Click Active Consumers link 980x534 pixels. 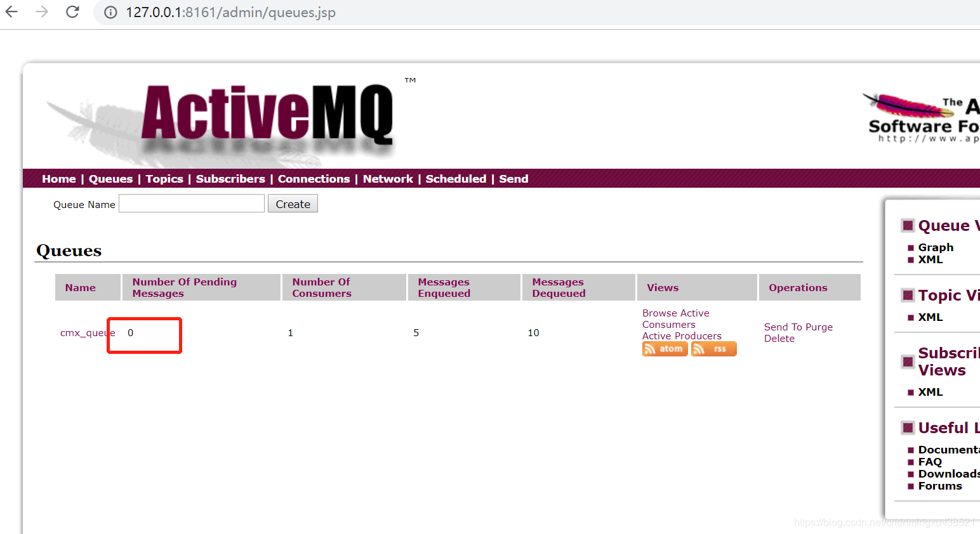click(x=676, y=319)
